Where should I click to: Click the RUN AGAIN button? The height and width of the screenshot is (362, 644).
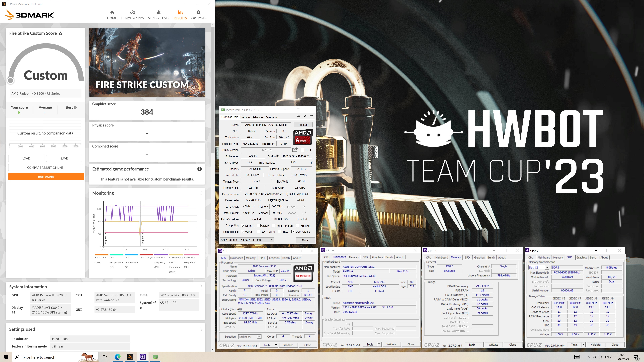click(46, 177)
